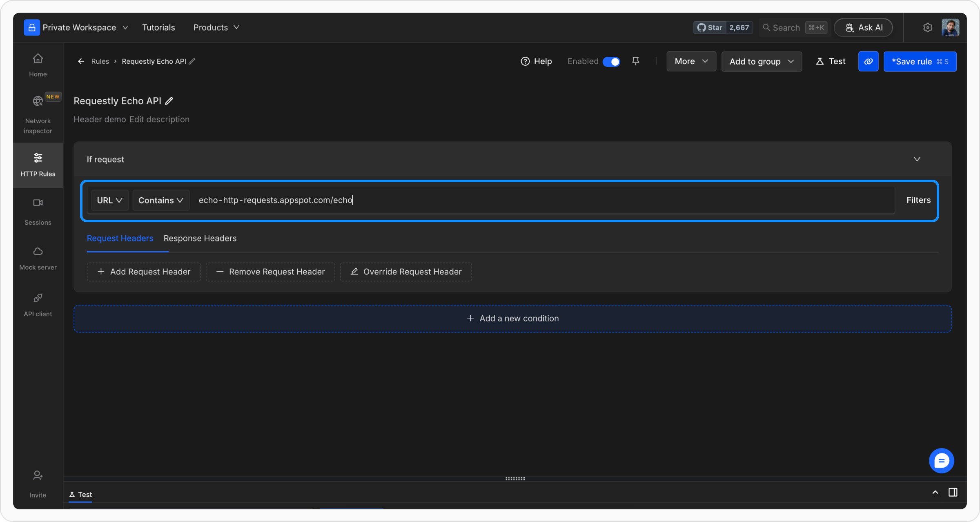980x522 pixels.
Task: Open the Network inspector sidebar icon
Action: point(38,101)
